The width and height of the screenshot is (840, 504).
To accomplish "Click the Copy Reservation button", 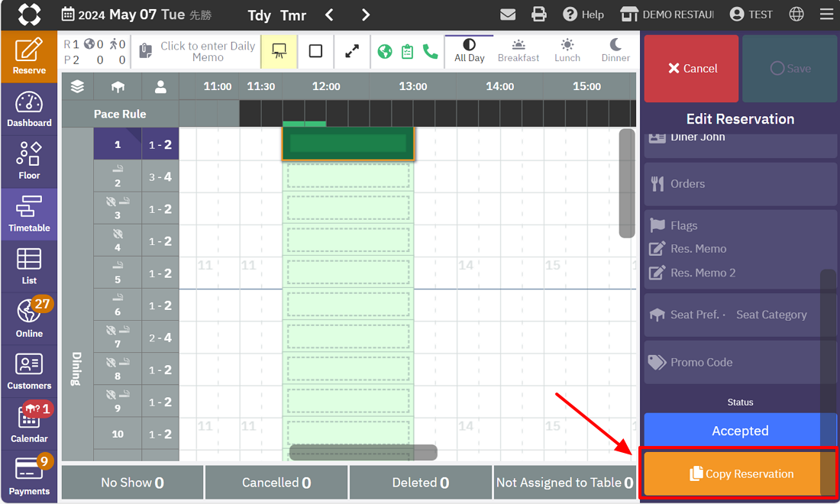I will coord(740,474).
